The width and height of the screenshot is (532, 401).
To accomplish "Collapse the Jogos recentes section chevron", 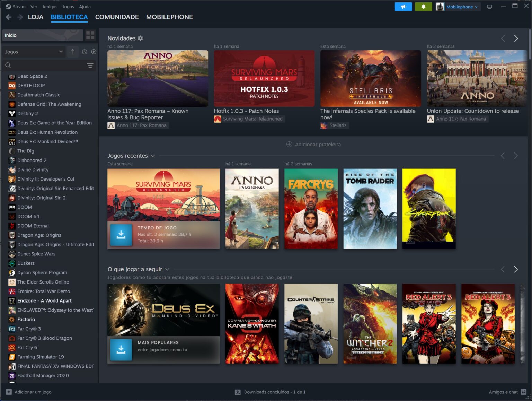I will (152, 156).
